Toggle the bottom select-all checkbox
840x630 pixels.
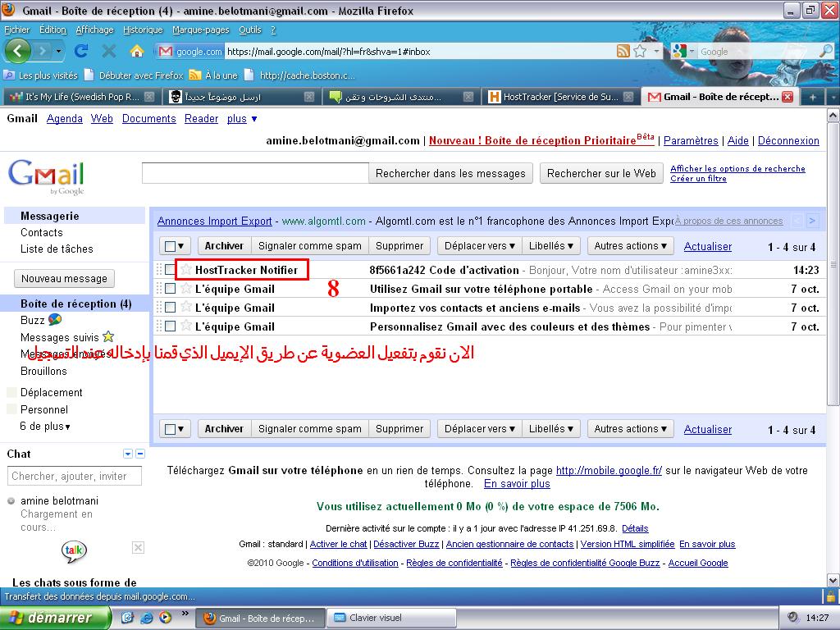(171, 429)
